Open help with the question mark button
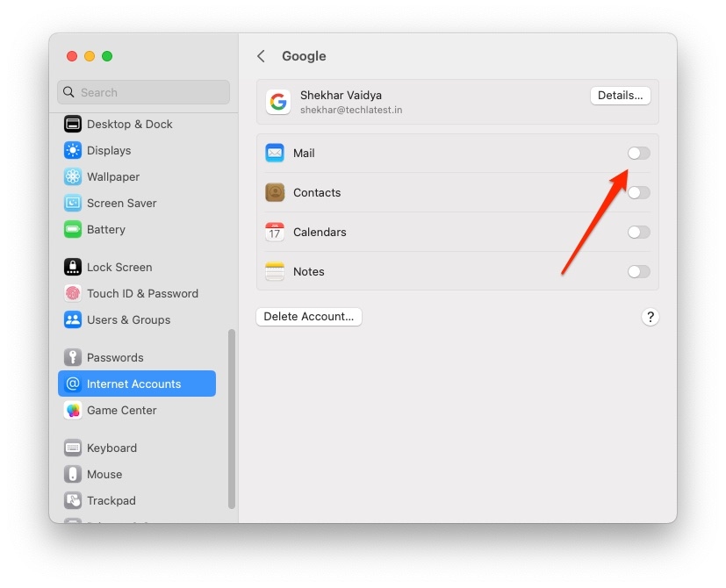726x588 pixels. pyautogui.click(x=651, y=317)
